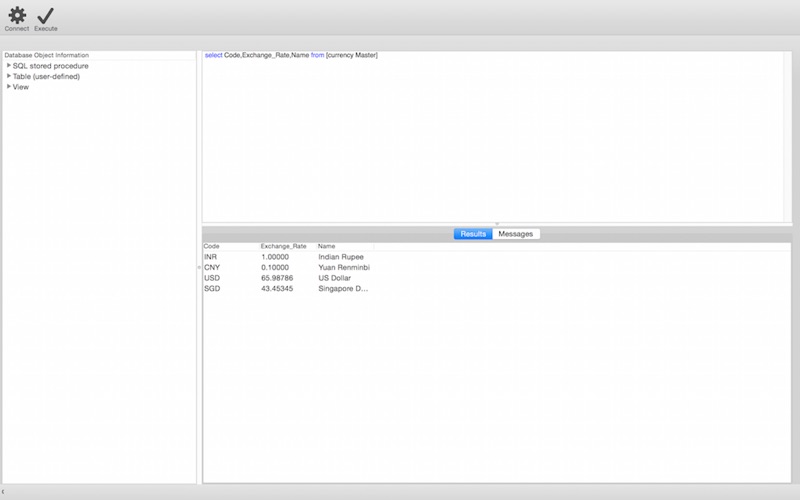
Task: Expand the Table (user-defined) node
Action: coord(9,76)
